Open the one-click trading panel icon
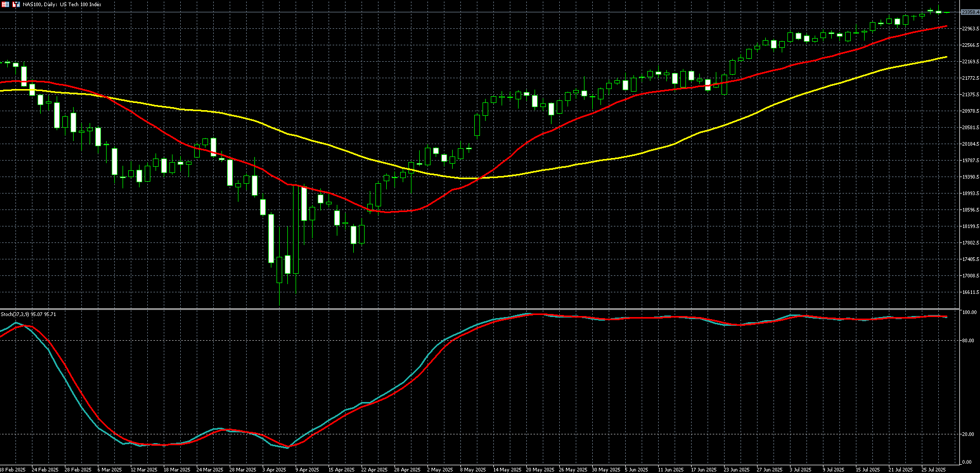The height and width of the screenshot is (473, 980). tap(16, 4)
